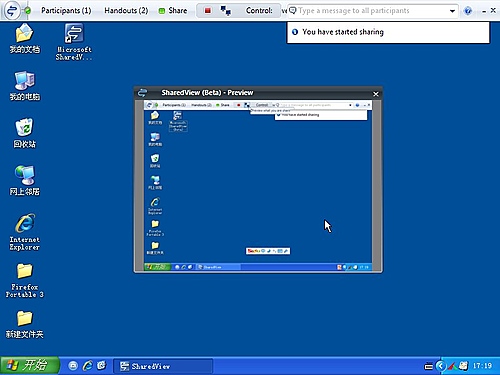Viewport: 500px width, 375px height.
Task: Click the show desktop quick launch icon
Action: tap(73, 366)
